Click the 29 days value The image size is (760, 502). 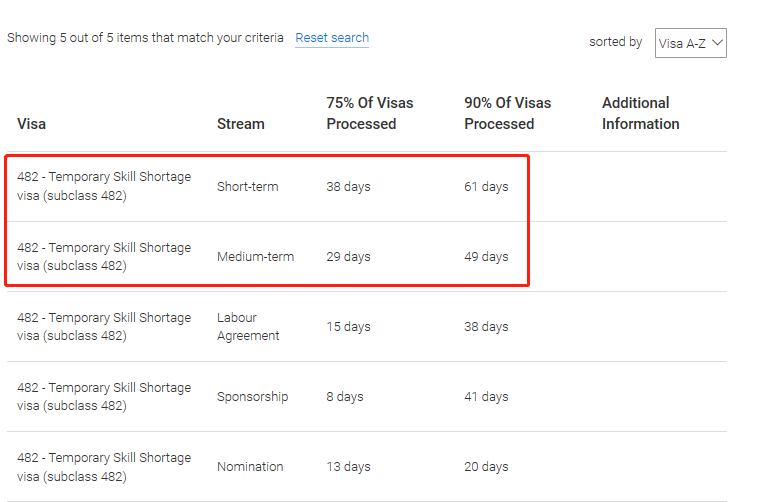point(348,257)
